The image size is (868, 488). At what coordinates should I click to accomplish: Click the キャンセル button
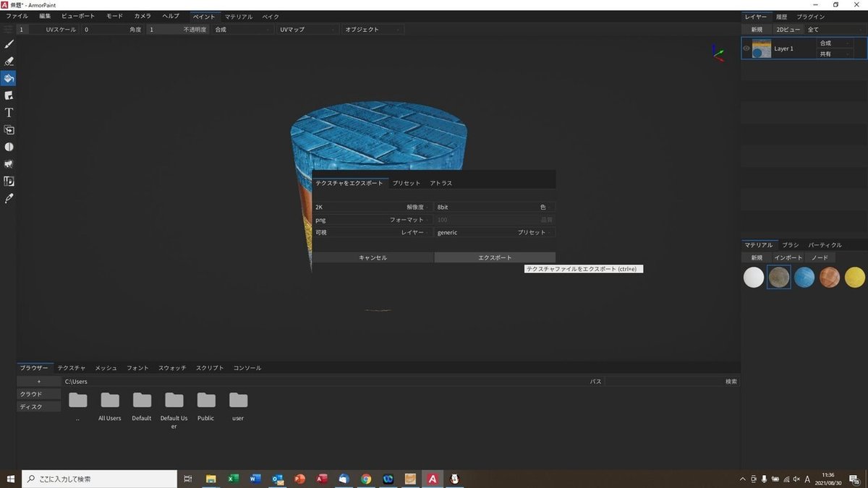click(373, 257)
